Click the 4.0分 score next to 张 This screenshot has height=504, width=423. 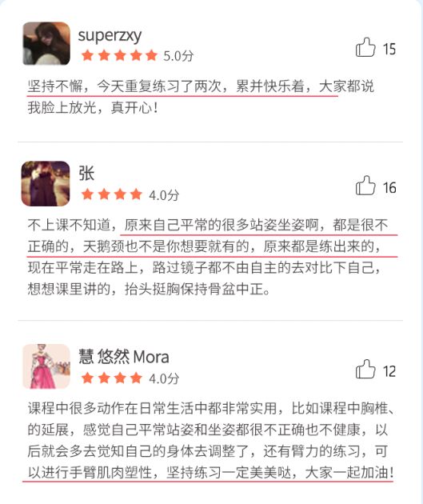(x=164, y=194)
